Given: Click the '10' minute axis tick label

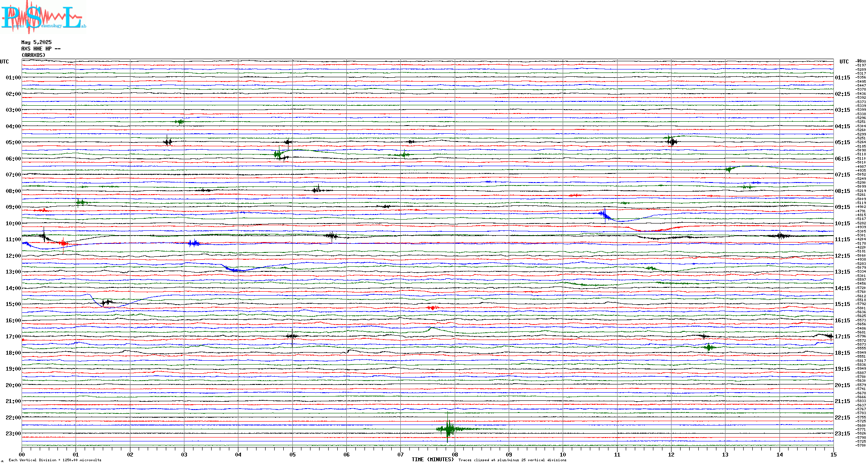Looking at the screenshot, I should click(x=563, y=454).
